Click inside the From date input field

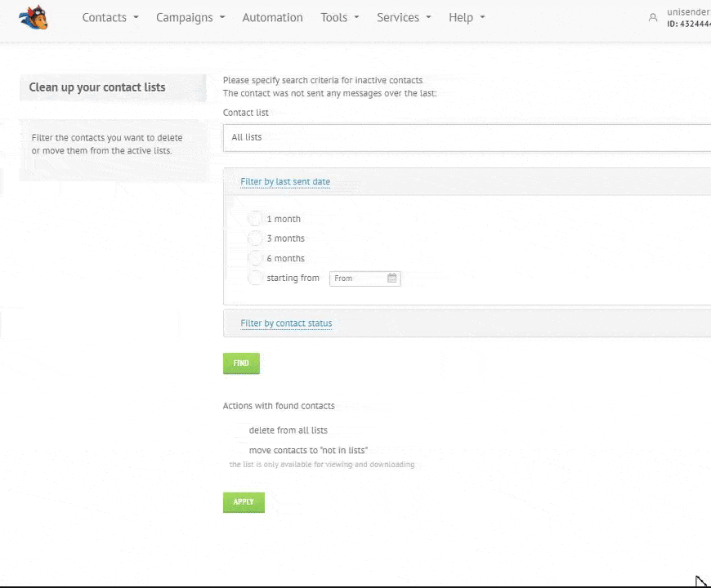coord(355,278)
